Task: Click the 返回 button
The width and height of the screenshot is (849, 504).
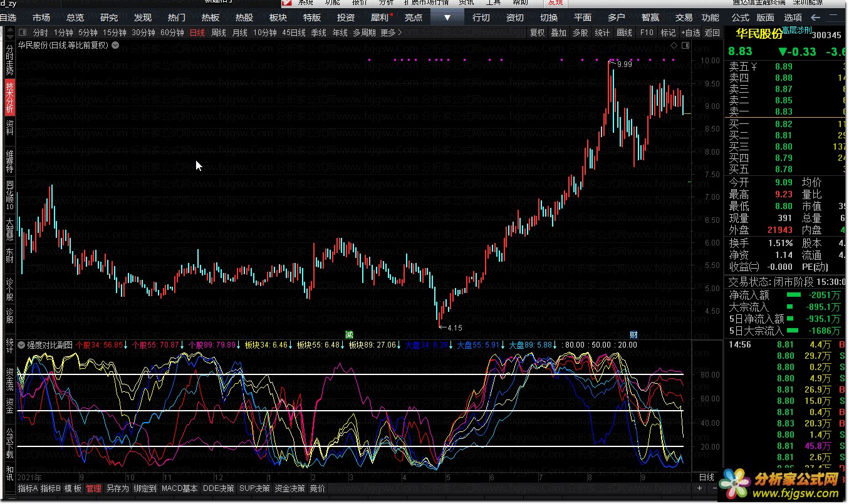Action: [712, 33]
